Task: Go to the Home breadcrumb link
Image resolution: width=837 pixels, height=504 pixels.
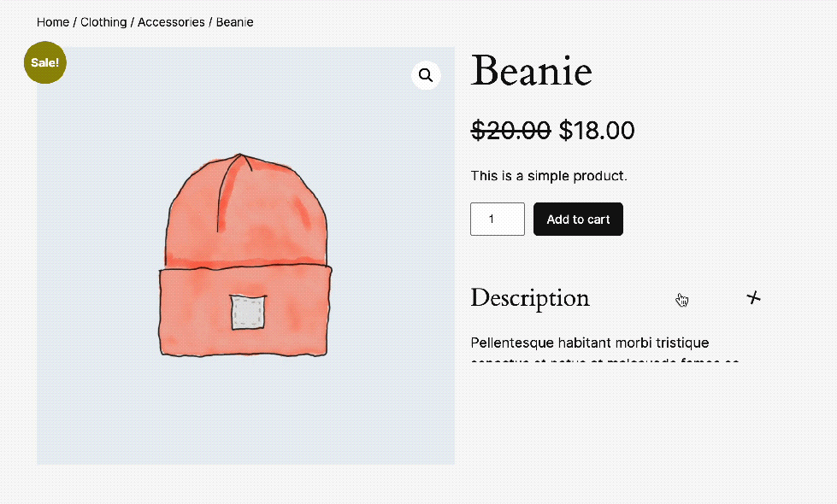Action: click(53, 21)
